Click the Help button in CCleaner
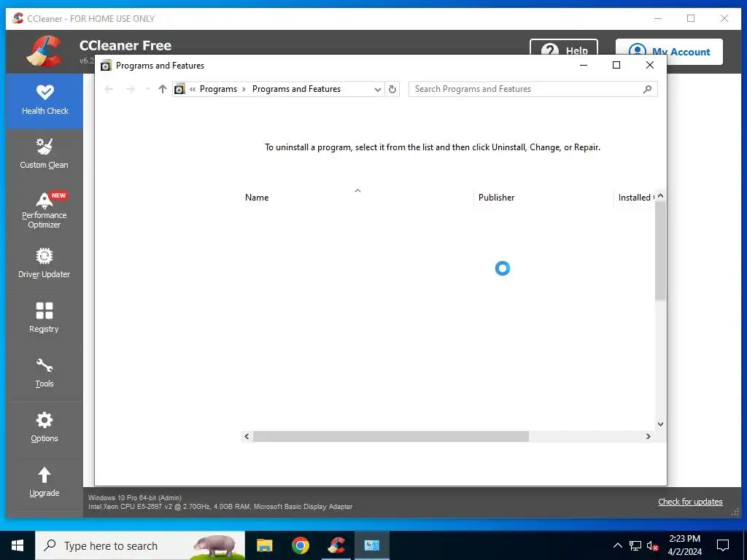The width and height of the screenshot is (747, 560). 564,47
